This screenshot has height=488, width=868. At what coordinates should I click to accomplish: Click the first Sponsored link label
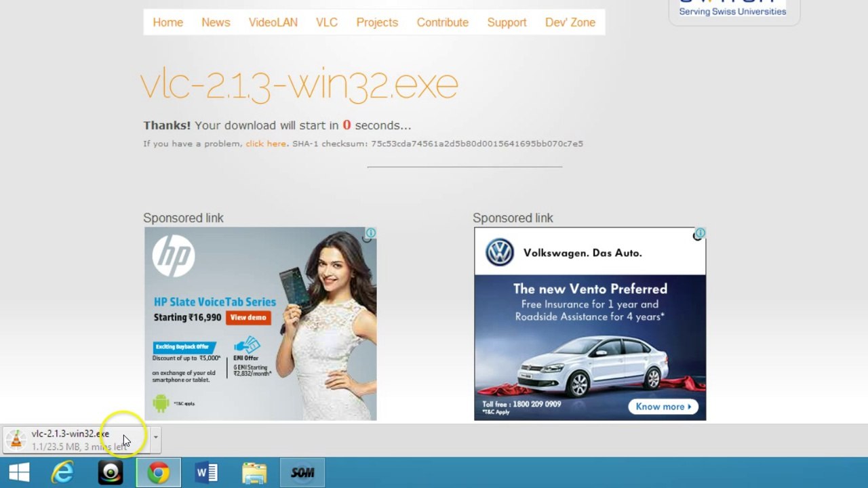tap(183, 218)
